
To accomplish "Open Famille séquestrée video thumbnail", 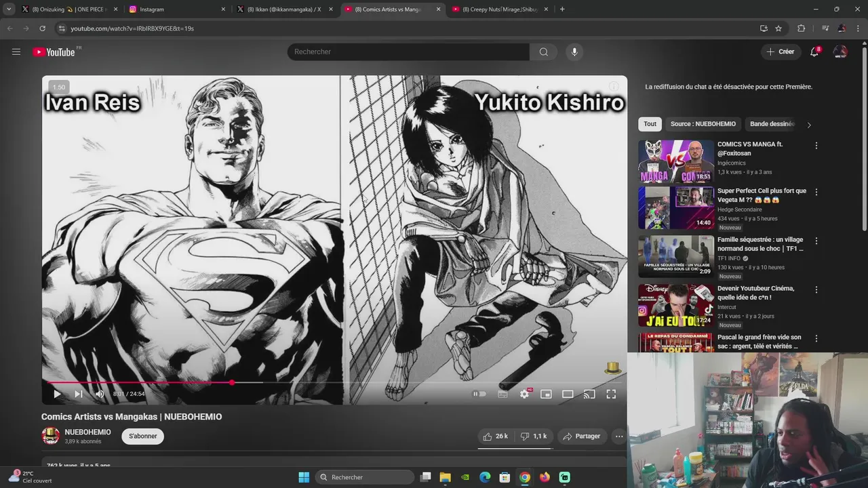I will [x=676, y=256].
